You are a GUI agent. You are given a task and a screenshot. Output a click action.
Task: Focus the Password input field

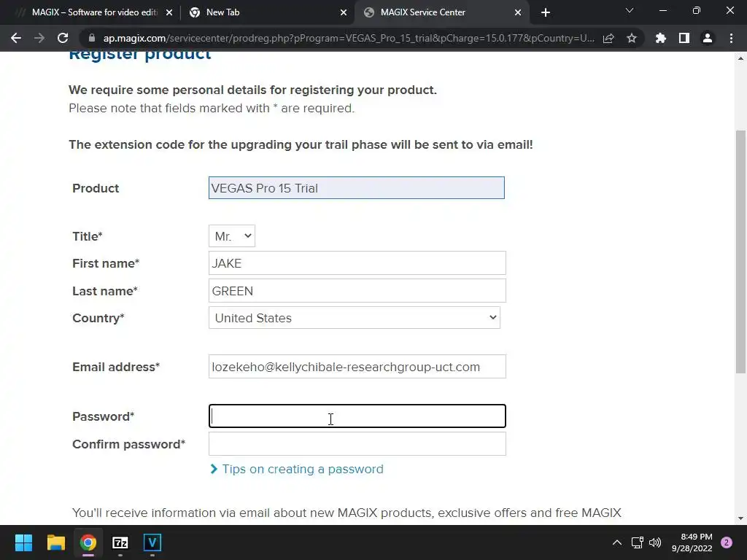(357, 416)
